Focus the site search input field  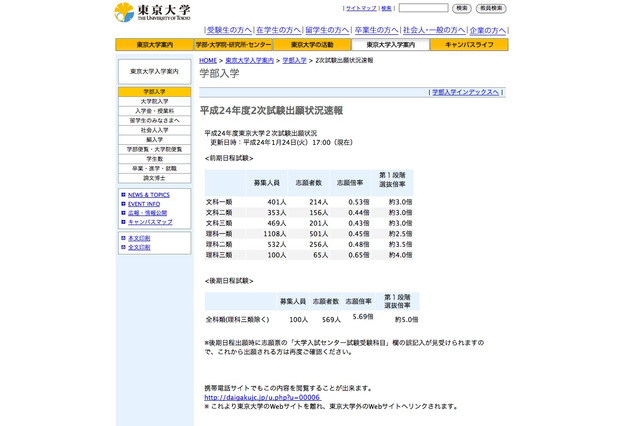coord(423,8)
